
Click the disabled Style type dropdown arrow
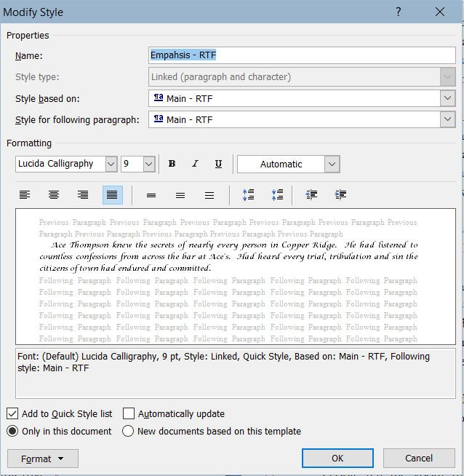coord(447,77)
